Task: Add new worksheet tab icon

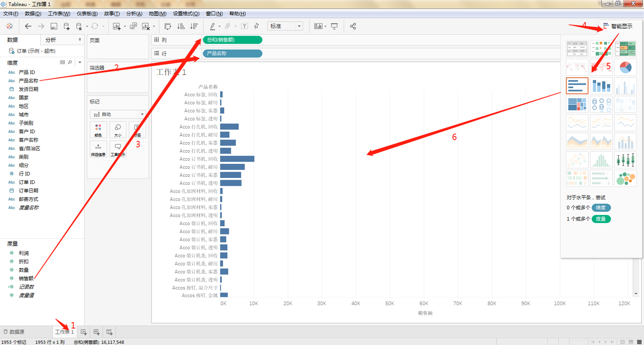Action: [x=84, y=332]
